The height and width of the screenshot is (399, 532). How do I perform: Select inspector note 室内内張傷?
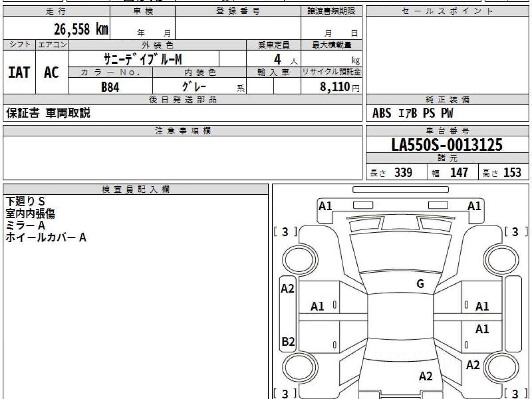pos(31,214)
